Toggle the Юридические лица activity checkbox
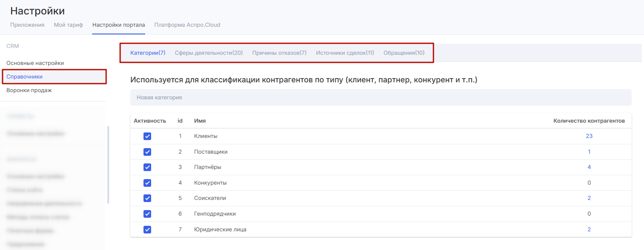The height and width of the screenshot is (250, 644). pyautogui.click(x=147, y=230)
